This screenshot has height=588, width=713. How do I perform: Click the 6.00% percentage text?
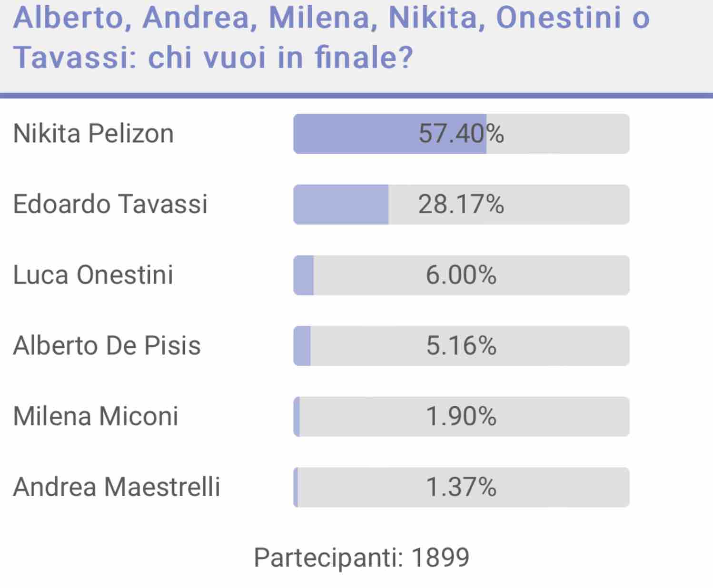click(461, 275)
